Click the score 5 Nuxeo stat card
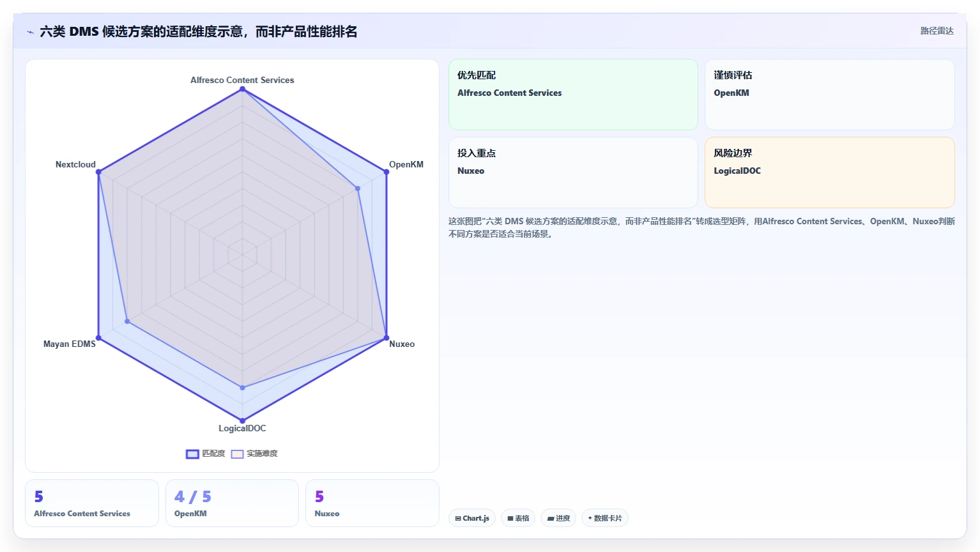The height and width of the screenshot is (552, 980). [x=372, y=503]
